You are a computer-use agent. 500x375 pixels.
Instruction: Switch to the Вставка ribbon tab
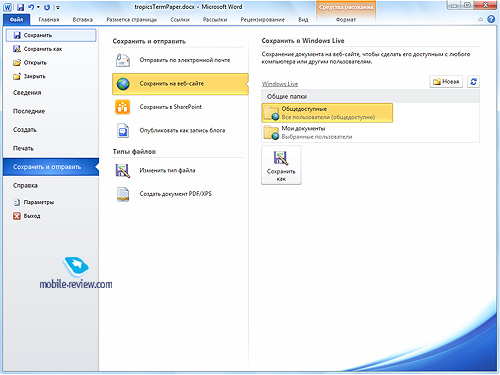[83, 20]
